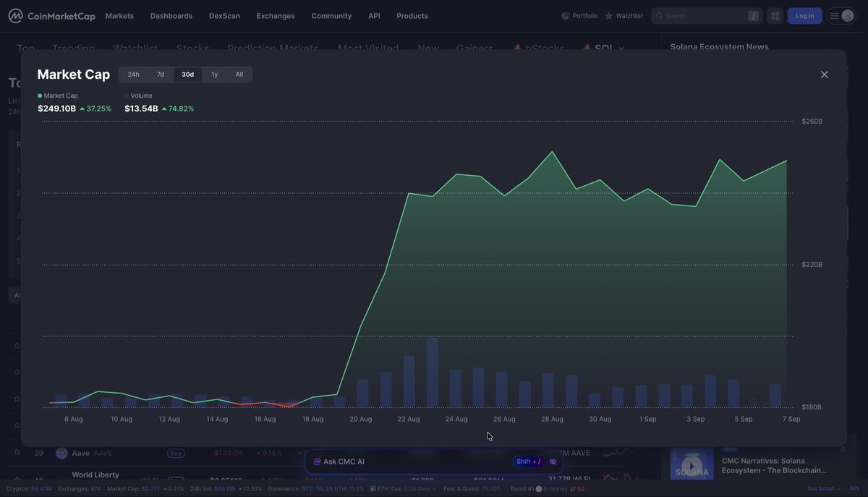Screen dimensions: 868x497
Task: Open CMC Narratives Solana Ecosystem article
Action: pyautogui.click(x=774, y=465)
